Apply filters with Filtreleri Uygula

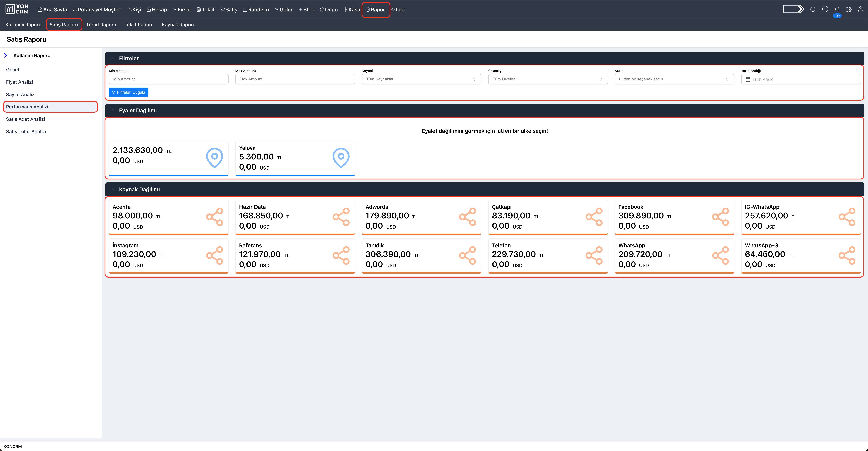coord(128,92)
